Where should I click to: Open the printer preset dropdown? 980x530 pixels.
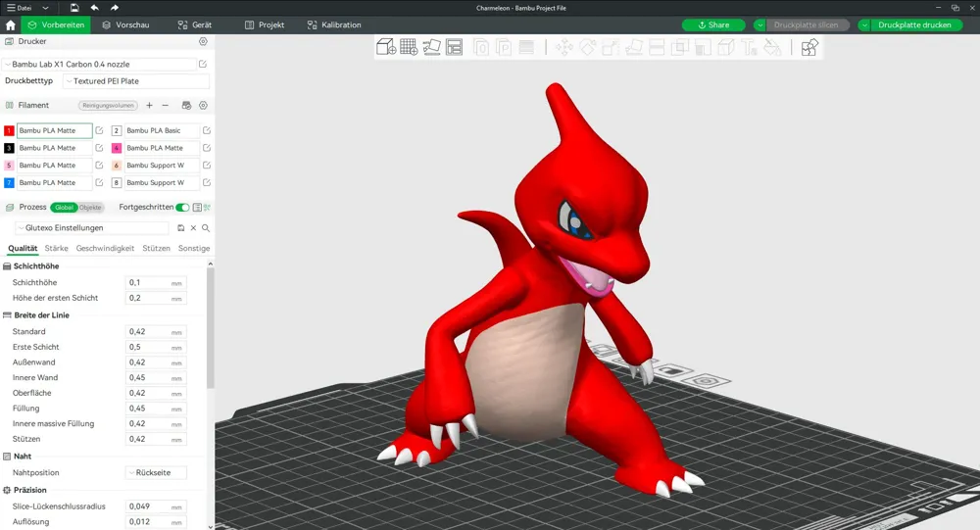tap(100, 64)
